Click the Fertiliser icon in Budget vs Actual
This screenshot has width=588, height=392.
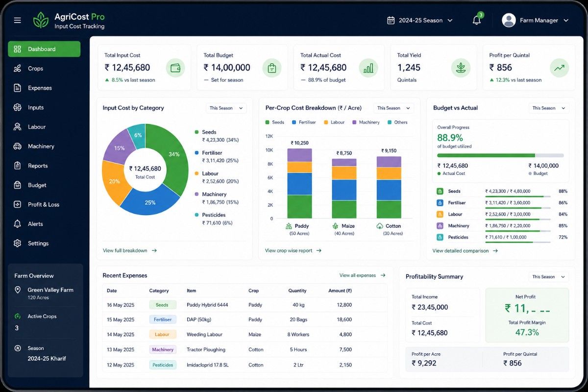point(440,203)
